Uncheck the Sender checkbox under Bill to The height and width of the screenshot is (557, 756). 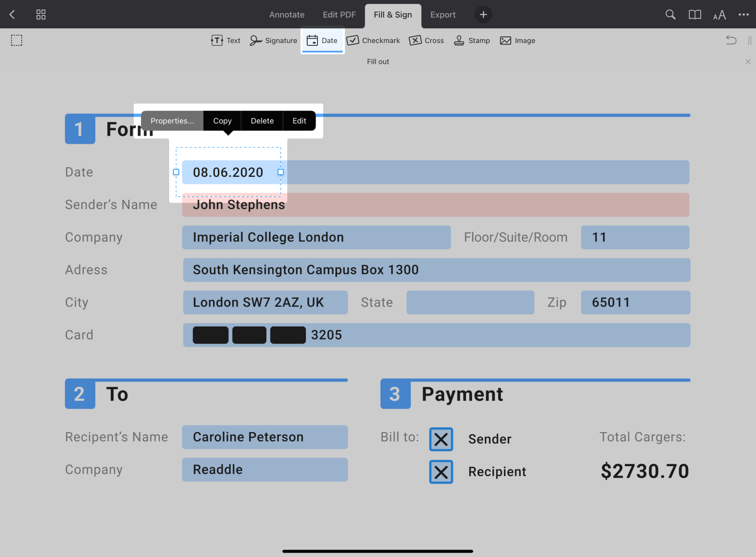(x=440, y=439)
